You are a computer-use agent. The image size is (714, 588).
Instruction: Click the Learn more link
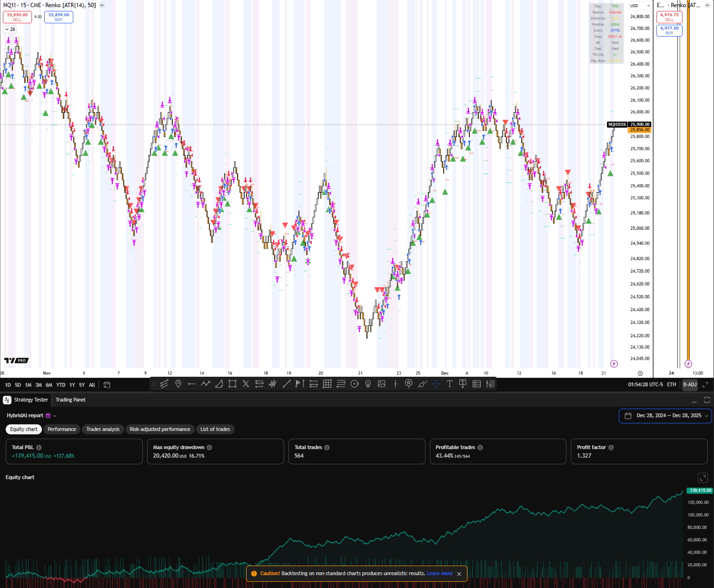[439, 573]
